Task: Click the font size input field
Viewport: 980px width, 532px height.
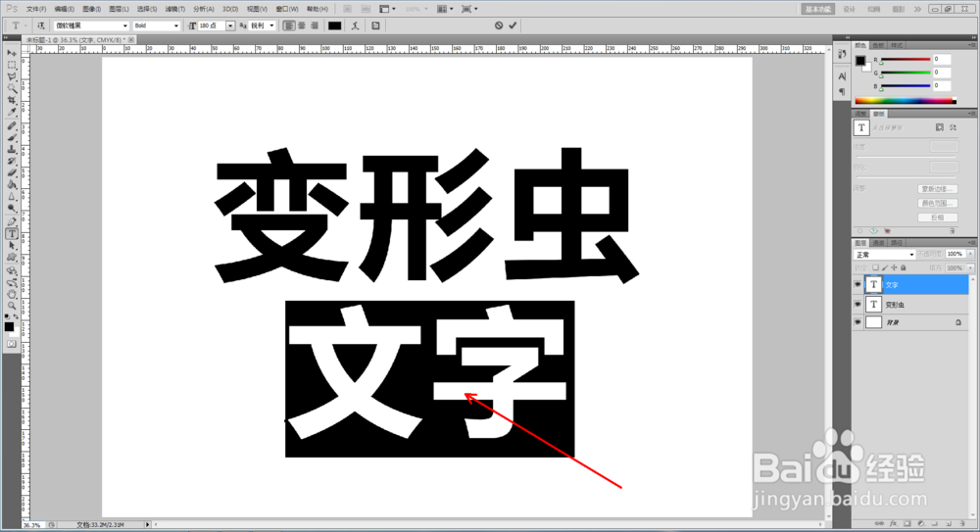Action: [x=212, y=25]
